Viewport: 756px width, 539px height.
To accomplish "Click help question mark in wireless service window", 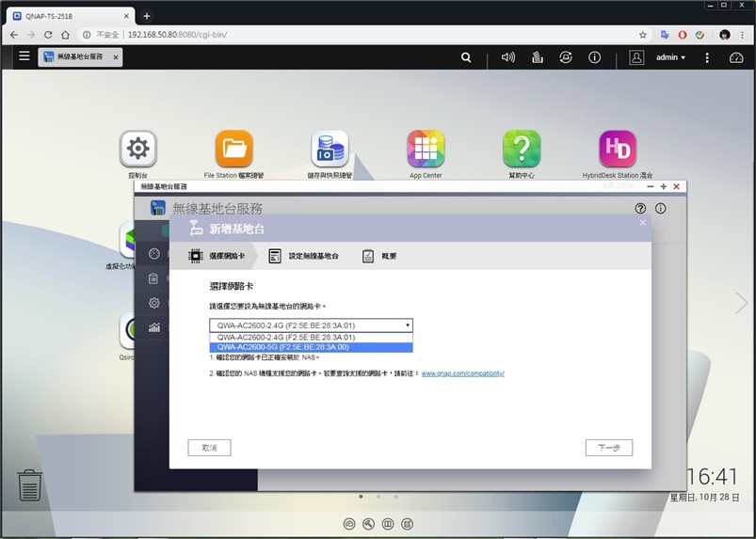I will click(640, 208).
